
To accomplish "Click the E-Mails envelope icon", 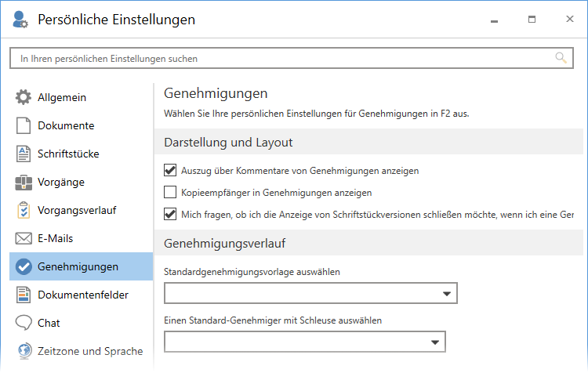I will (24, 238).
